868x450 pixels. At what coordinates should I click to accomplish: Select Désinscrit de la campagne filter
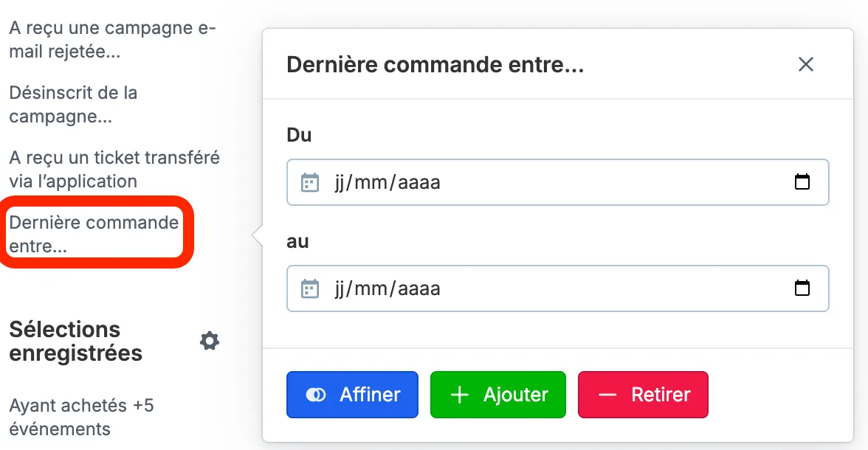[x=73, y=104]
